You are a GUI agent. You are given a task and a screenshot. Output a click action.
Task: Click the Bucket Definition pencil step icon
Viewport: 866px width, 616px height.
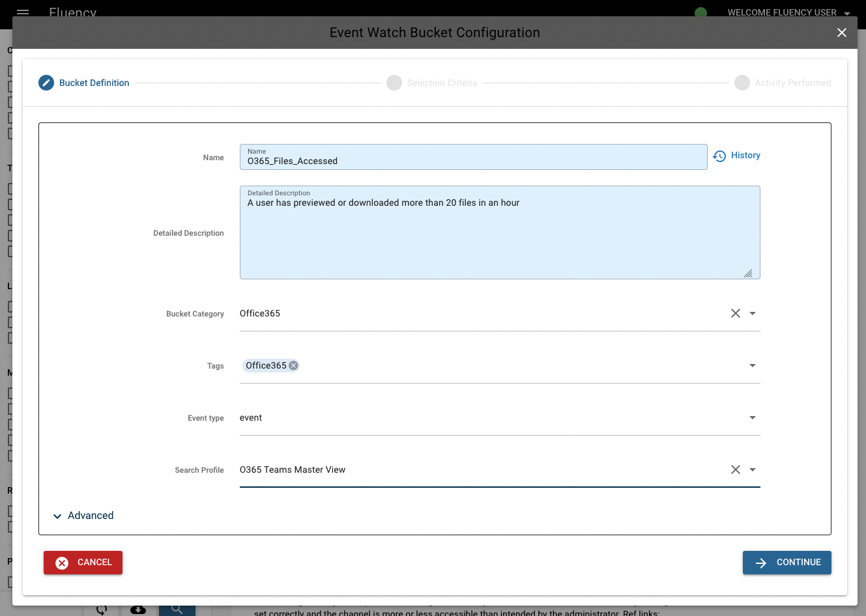[46, 83]
